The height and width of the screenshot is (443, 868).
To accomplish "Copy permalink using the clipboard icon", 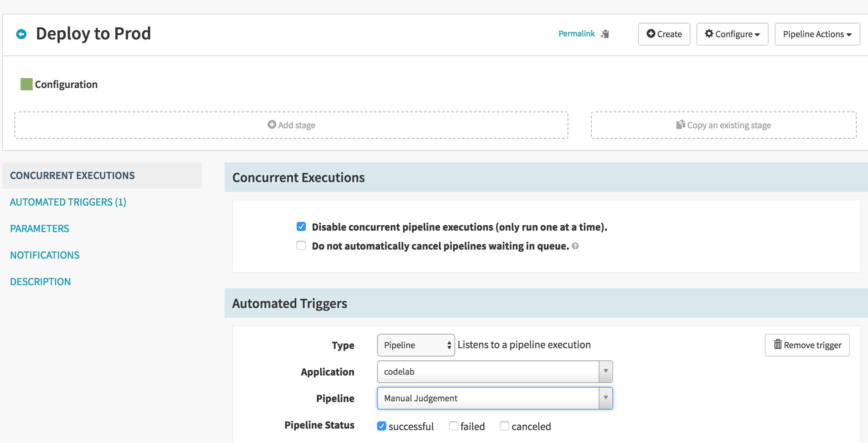I will click(605, 34).
